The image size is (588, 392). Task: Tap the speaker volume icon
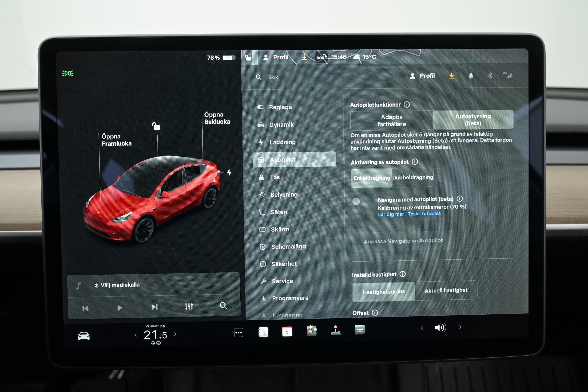pyautogui.click(x=441, y=328)
